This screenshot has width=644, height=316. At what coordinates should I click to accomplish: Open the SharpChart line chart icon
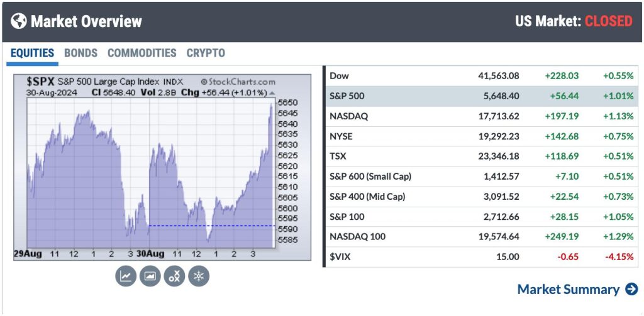coord(126,276)
